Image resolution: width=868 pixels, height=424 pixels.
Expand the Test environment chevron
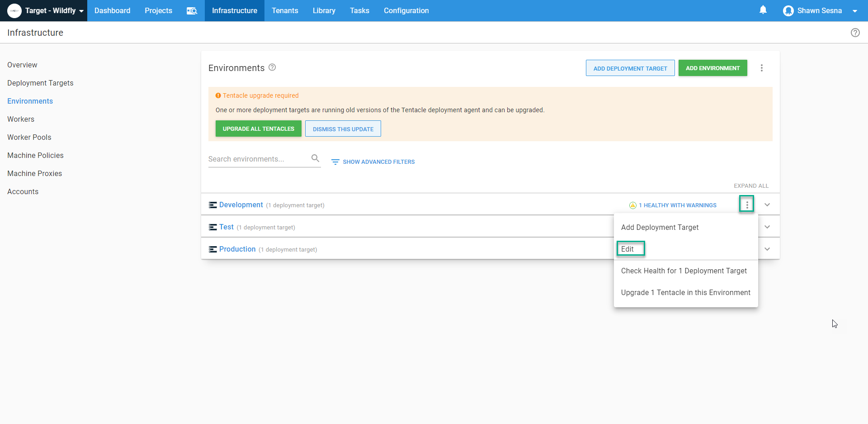pyautogui.click(x=767, y=227)
